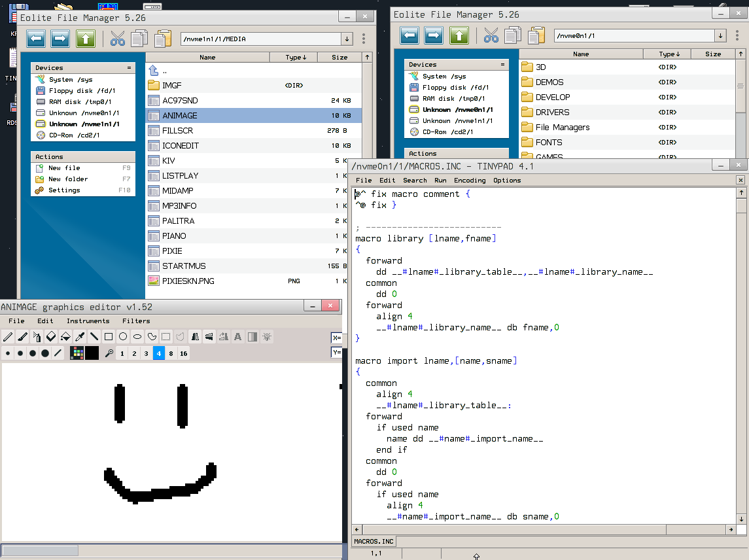Go up a folder in /nvme0n1/1 file manager
Image resolution: width=749 pixels, height=560 pixels.
pyautogui.click(x=459, y=35)
